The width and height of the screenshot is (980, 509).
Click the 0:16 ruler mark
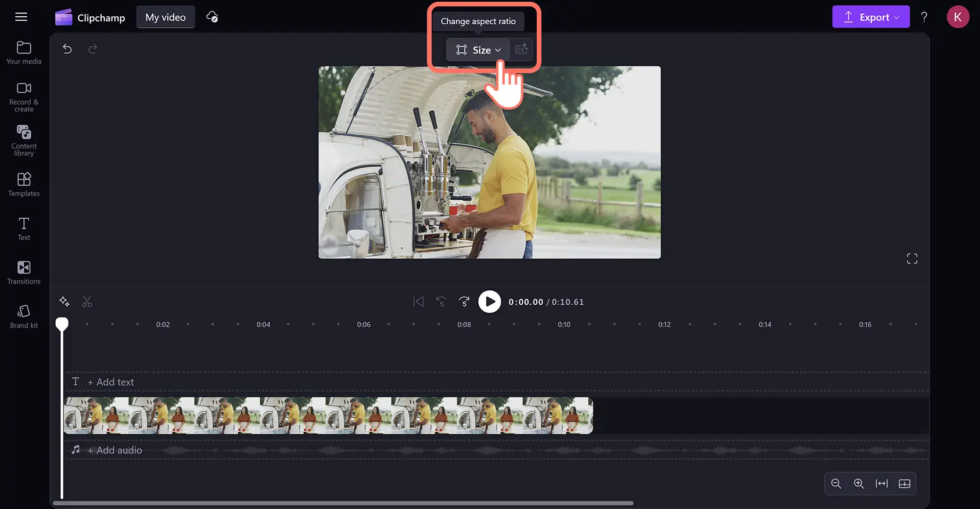point(866,324)
